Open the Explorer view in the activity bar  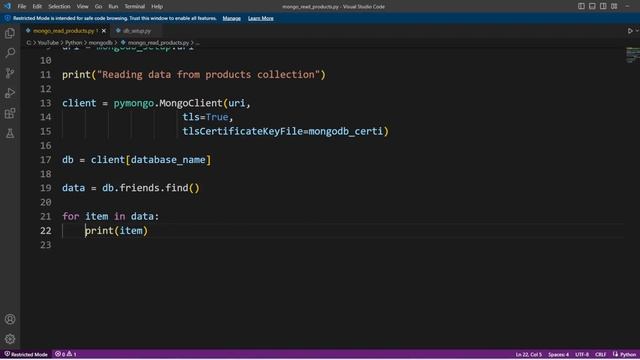click(10, 33)
